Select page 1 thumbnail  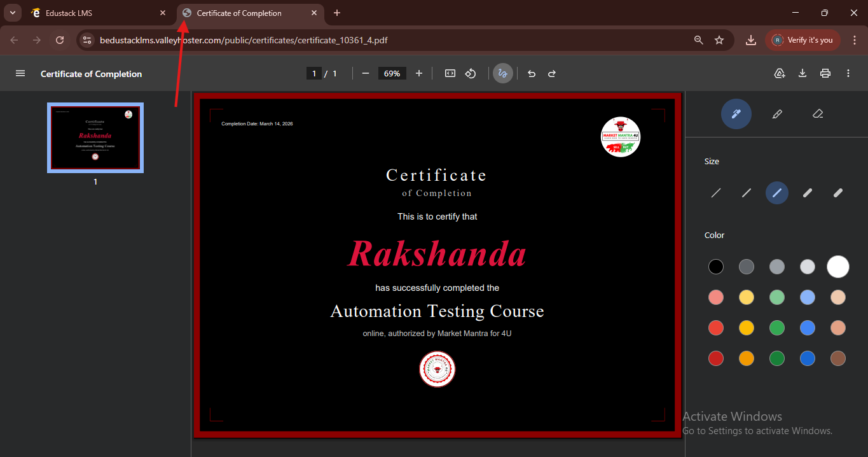95,138
